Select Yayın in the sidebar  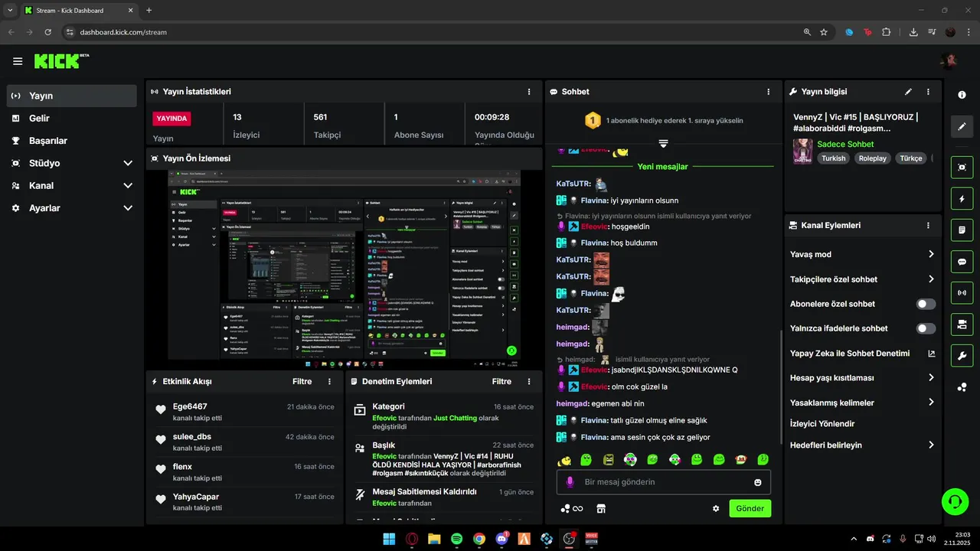point(72,96)
